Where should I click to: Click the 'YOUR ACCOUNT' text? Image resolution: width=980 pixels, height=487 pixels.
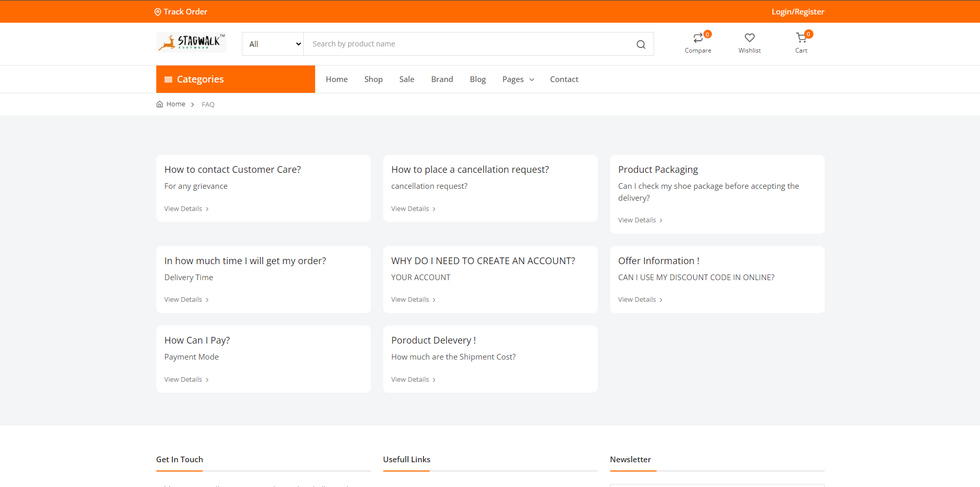point(421,278)
